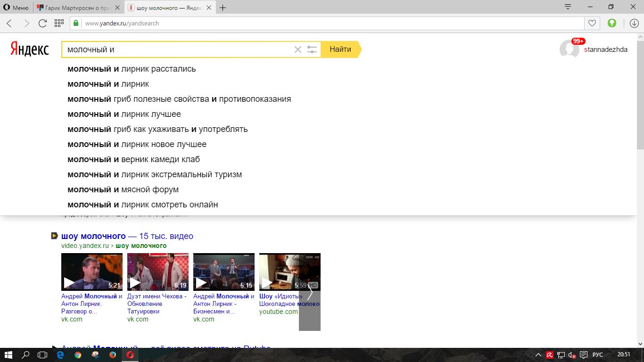This screenshot has height=362, width=644.
Task: Clear the search query with X
Action: point(297,49)
